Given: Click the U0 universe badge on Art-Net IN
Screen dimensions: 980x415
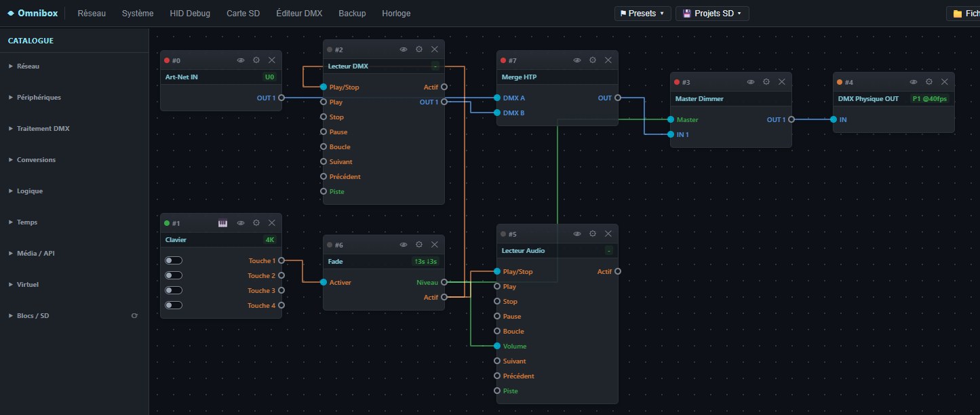Looking at the screenshot, I should click(269, 77).
